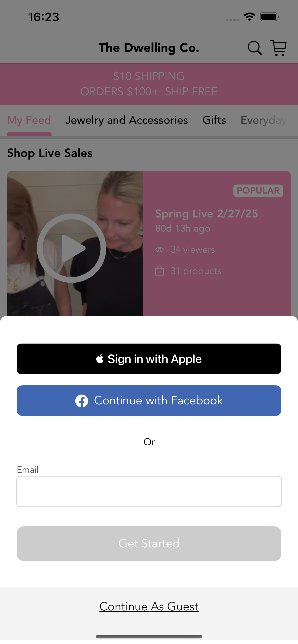298x644 pixels.
Task: Tap the battery status icon
Action: [269, 17]
